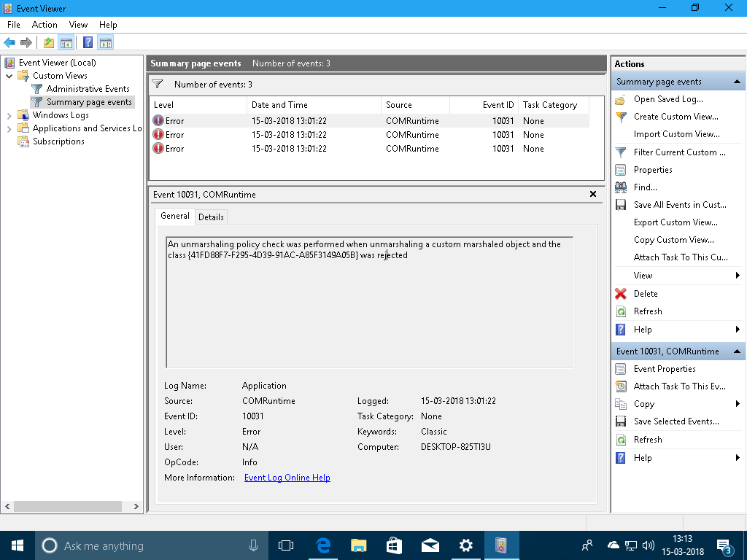Click the Find binoculars icon in Actions
Image resolution: width=747 pixels, height=560 pixels.
(621, 187)
